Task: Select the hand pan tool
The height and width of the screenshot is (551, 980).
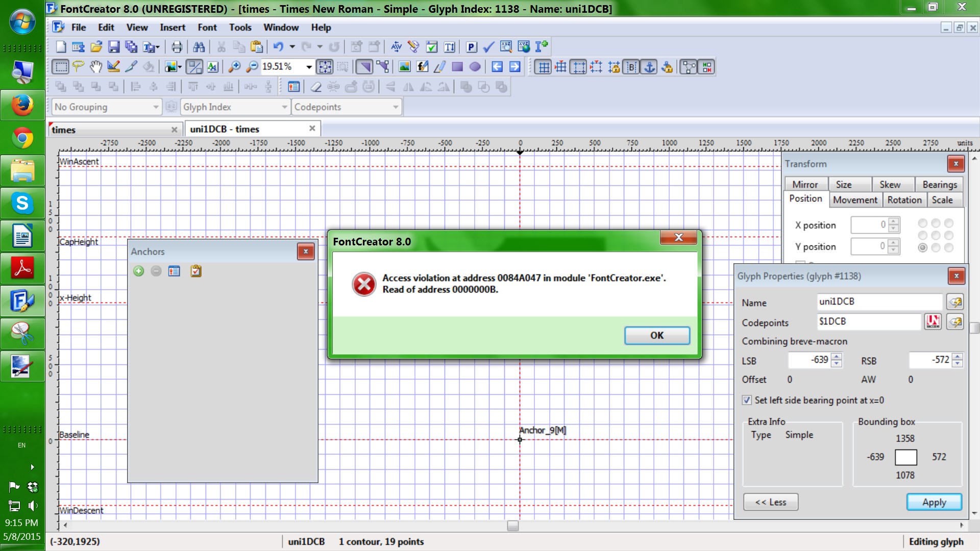Action: click(96, 67)
